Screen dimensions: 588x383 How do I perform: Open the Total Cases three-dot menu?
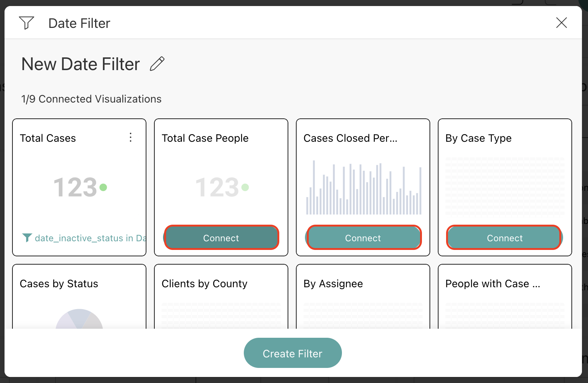(131, 137)
